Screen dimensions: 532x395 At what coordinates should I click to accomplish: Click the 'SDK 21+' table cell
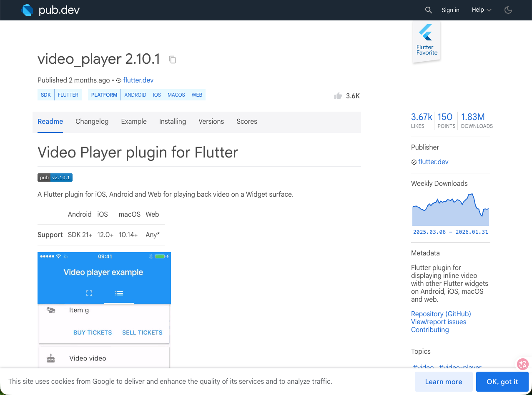(80, 235)
